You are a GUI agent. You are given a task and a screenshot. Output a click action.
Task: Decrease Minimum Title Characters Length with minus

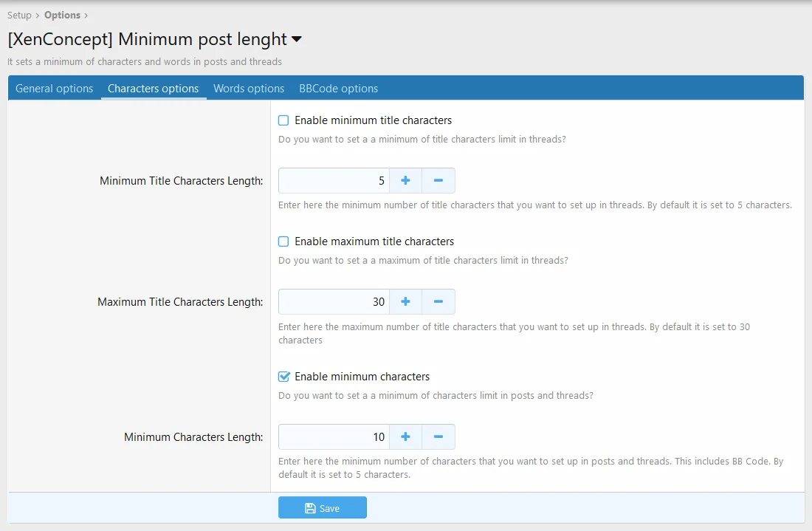[438, 181]
